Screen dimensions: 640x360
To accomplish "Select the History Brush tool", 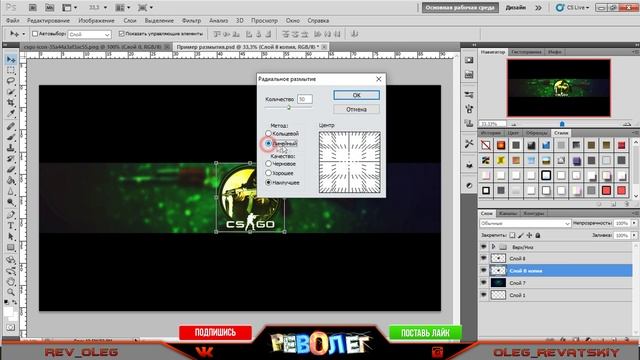I will point(11,159).
